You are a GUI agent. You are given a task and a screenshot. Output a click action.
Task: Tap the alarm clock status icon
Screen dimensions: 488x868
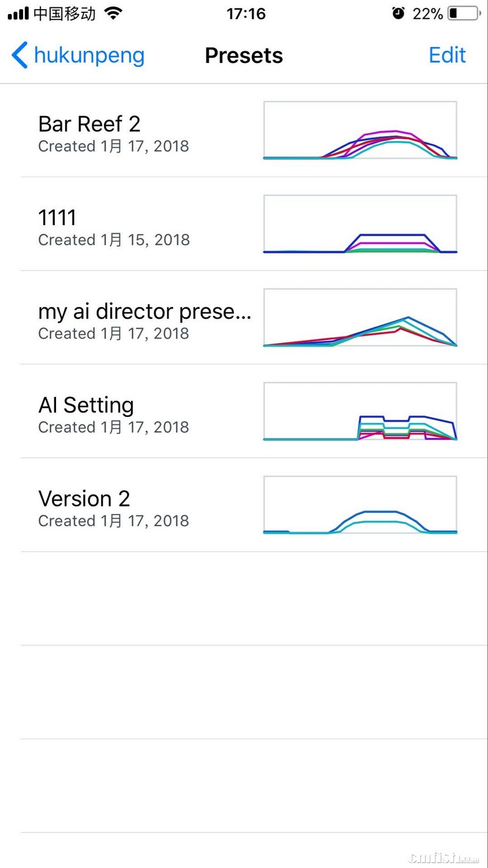tap(398, 13)
